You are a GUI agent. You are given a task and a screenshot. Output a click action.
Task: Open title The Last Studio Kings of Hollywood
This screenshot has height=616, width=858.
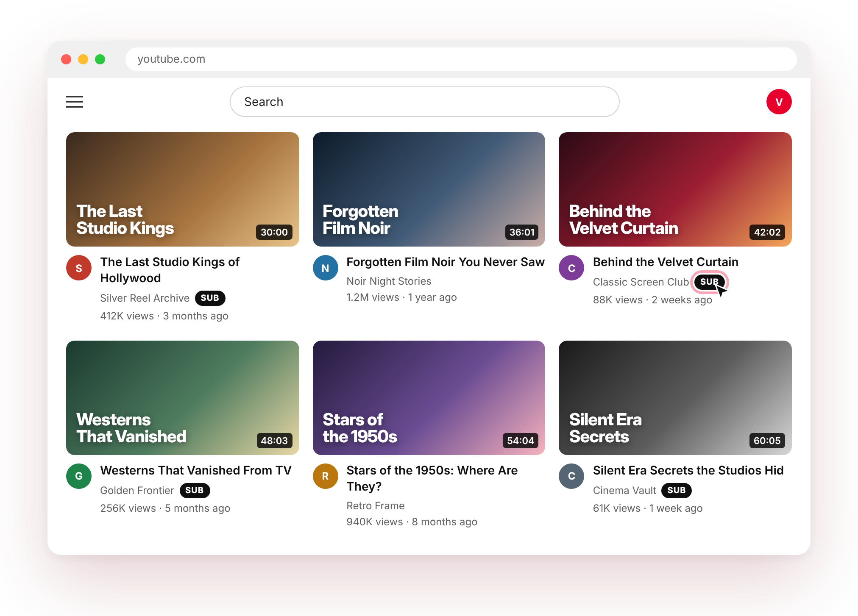(x=170, y=270)
